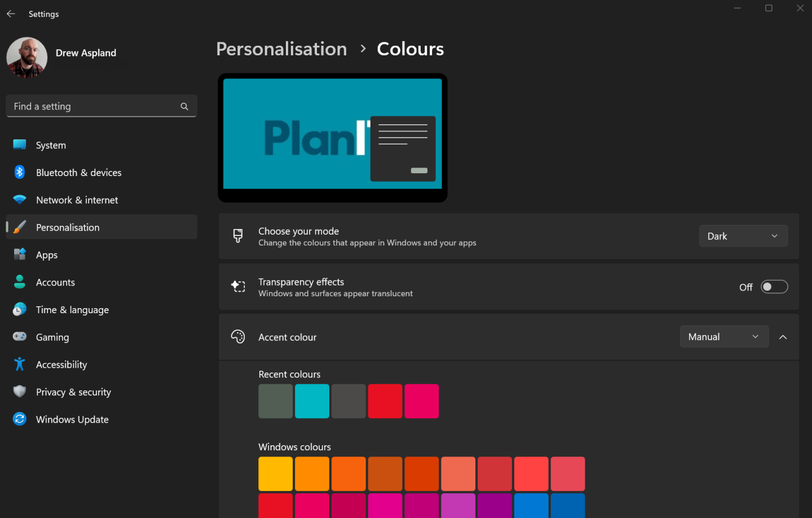Open Network & internet settings
812x518 pixels.
coord(19,200)
